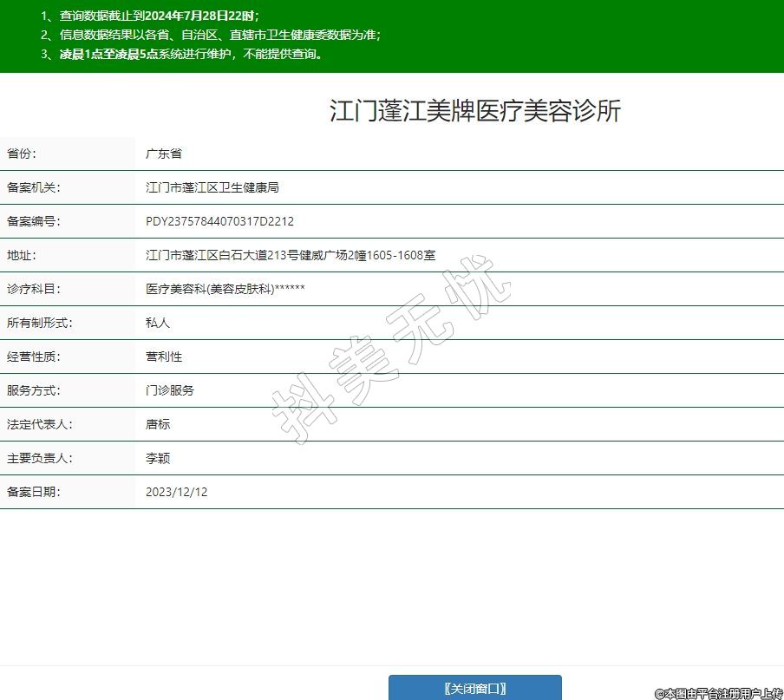
Task: Click the 法定代表人 row label
Action: pos(39,424)
